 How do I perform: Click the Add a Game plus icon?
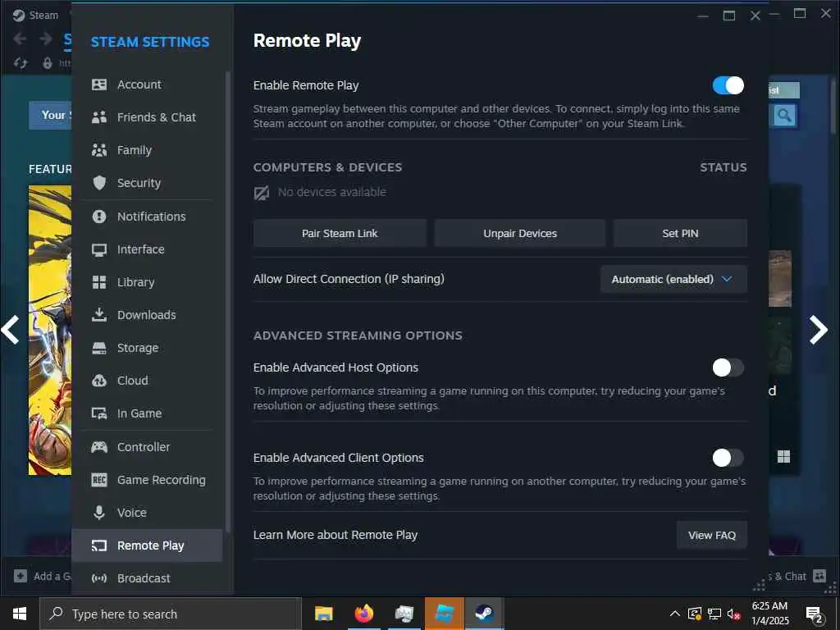tap(21, 576)
